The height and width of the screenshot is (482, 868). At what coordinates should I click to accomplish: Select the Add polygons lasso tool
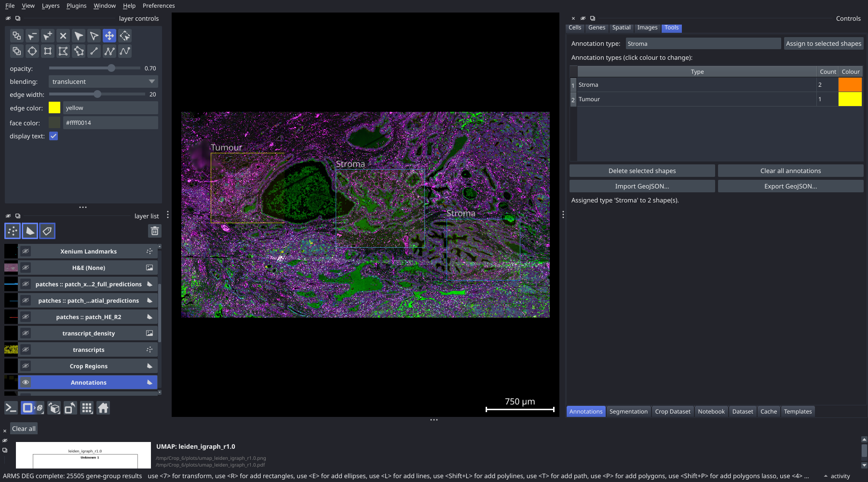tap(79, 51)
